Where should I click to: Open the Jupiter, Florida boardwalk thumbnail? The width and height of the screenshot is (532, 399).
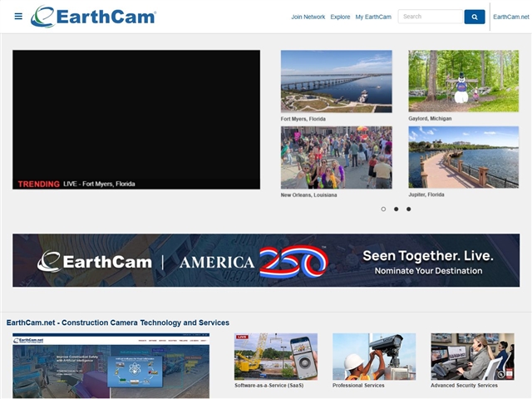point(464,157)
